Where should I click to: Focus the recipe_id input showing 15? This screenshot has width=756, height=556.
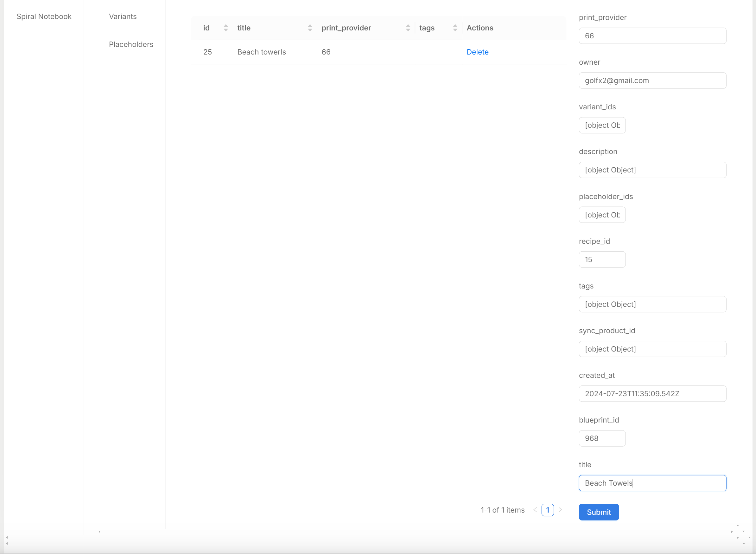click(x=602, y=260)
